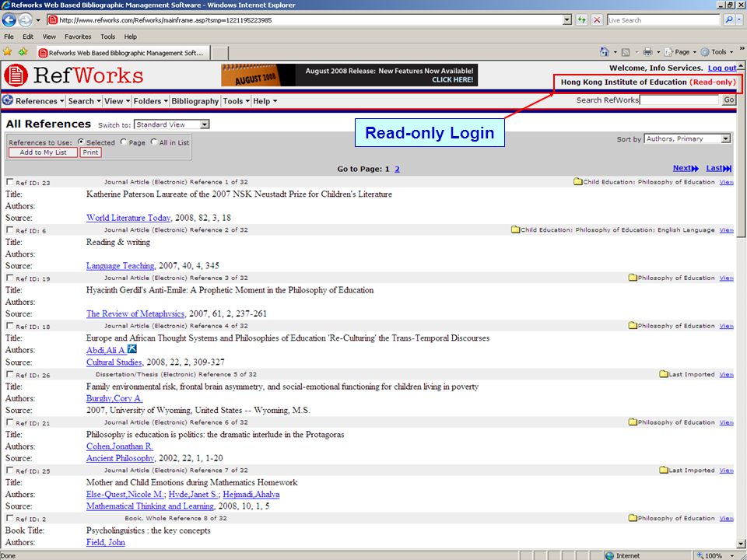Click the Print icon in the command bar
Viewport: 747px width, 560px height.
tap(647, 52)
